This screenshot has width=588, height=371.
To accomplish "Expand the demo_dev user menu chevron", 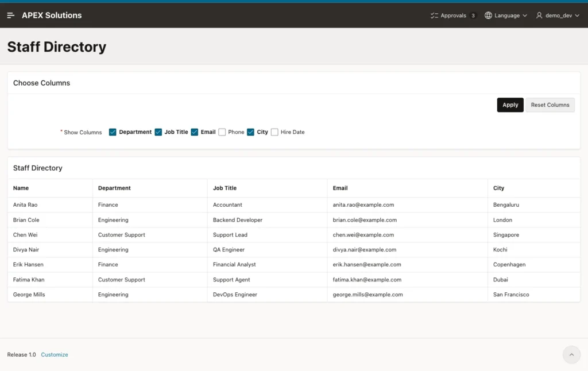I will pos(577,16).
